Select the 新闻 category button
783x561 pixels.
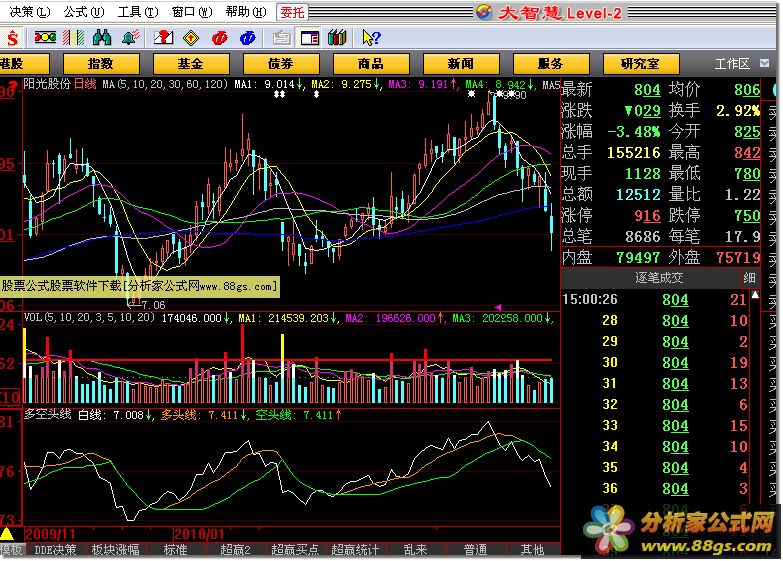pyautogui.click(x=460, y=64)
